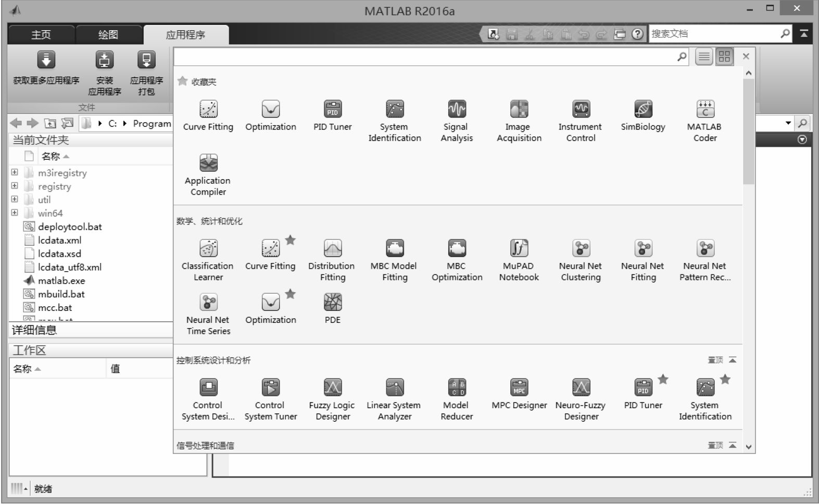Click the 安装应用程序 button
819x504 pixels.
tap(105, 73)
